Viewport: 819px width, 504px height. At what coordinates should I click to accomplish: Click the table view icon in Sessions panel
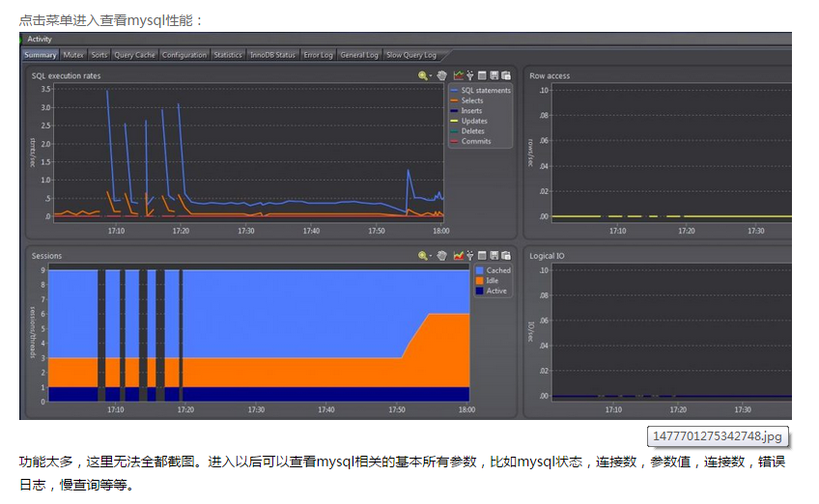[482, 256]
